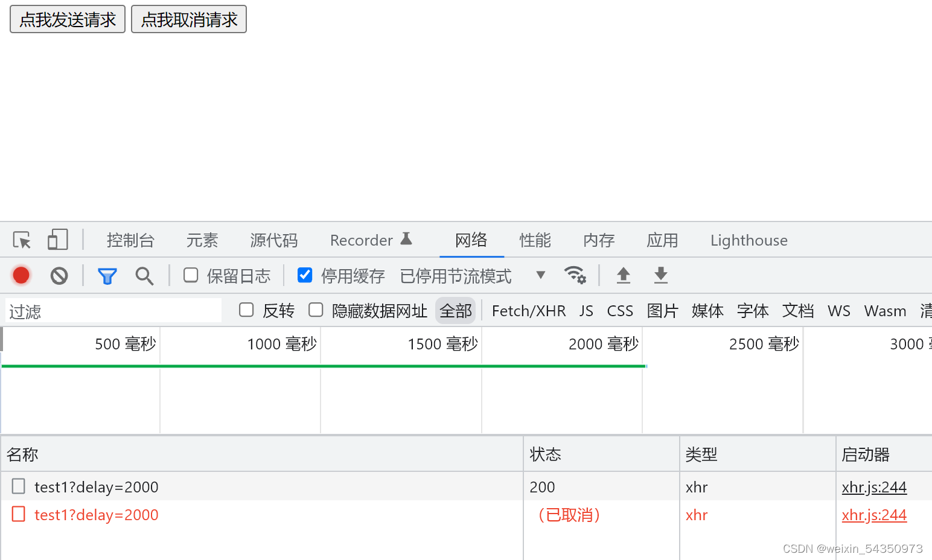Check the canceled request's row checkbox
Viewport: 932px width, 560px height.
tap(18, 514)
